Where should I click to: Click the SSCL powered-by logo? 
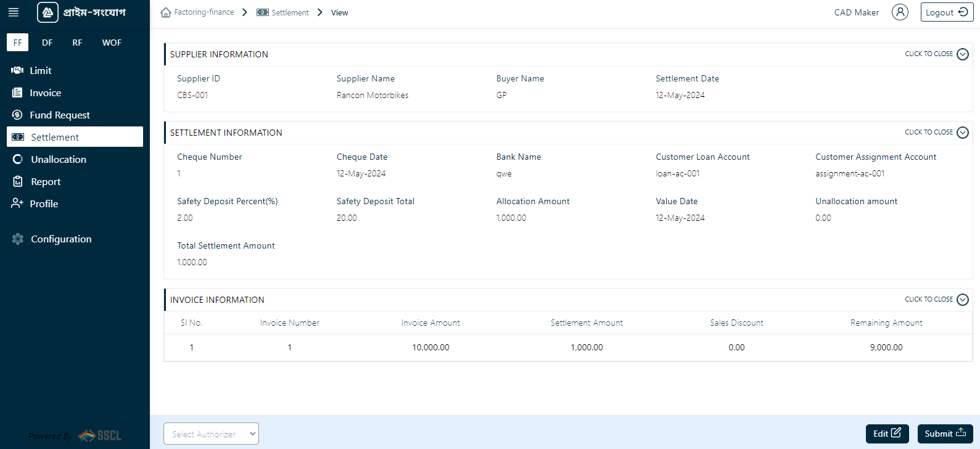coord(101,435)
